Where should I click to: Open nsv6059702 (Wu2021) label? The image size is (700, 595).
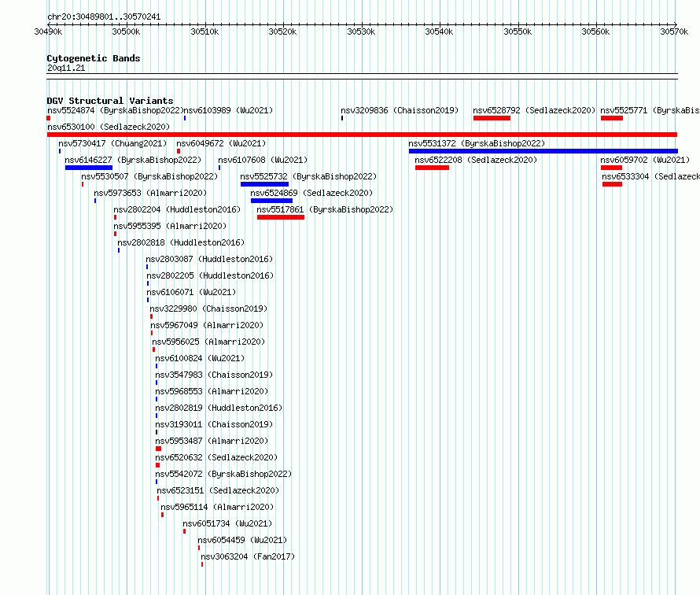[645, 160]
